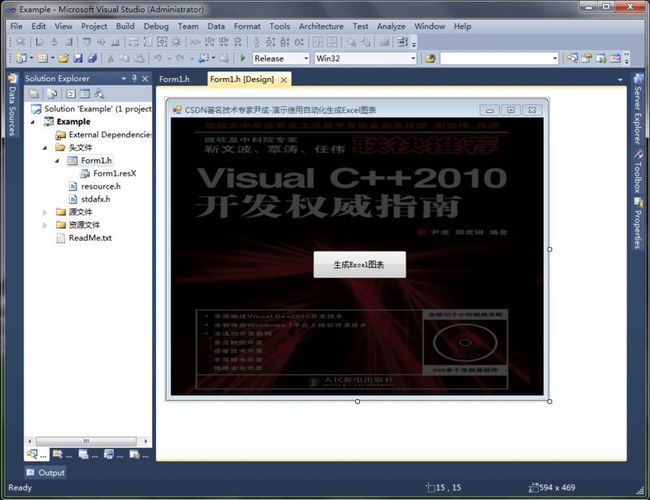Viewport: 650px width, 500px height.
Task: Open the Architecture menu
Action: (x=321, y=26)
